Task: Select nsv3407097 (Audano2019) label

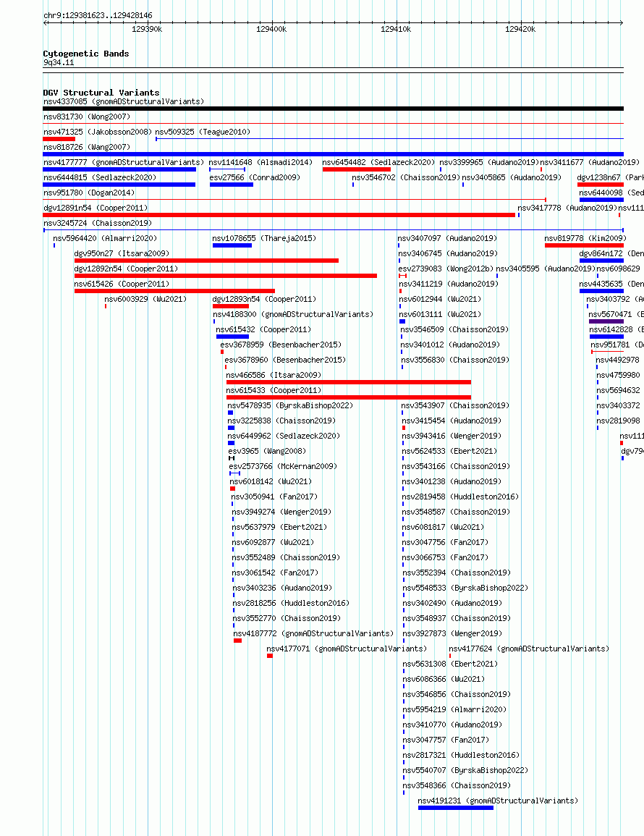Action: pos(447,238)
